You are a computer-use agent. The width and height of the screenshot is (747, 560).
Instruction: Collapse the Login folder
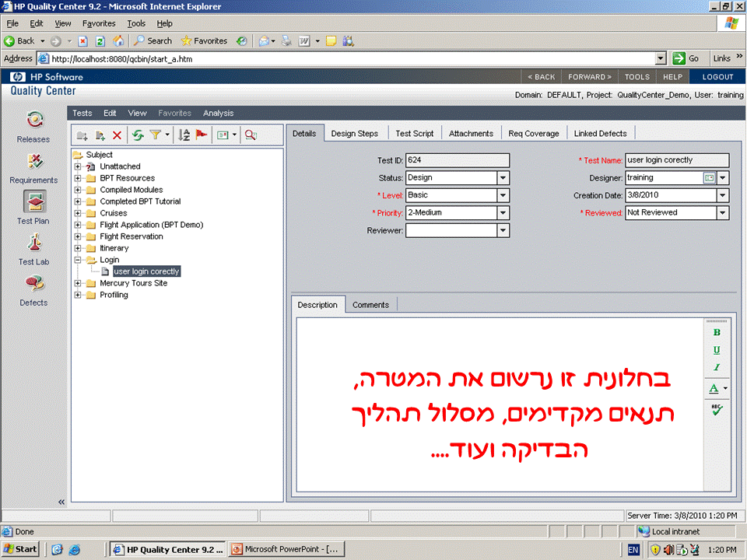pos(78,260)
